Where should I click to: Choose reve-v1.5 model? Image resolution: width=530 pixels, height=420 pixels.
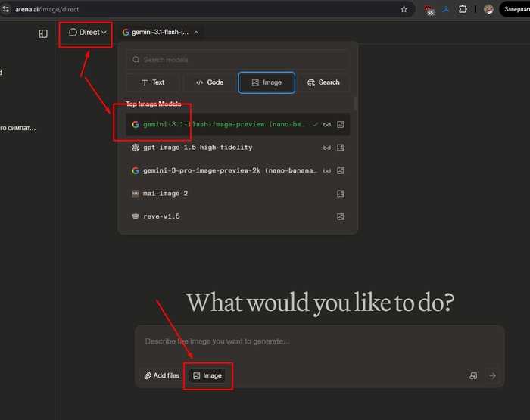[x=238, y=216]
